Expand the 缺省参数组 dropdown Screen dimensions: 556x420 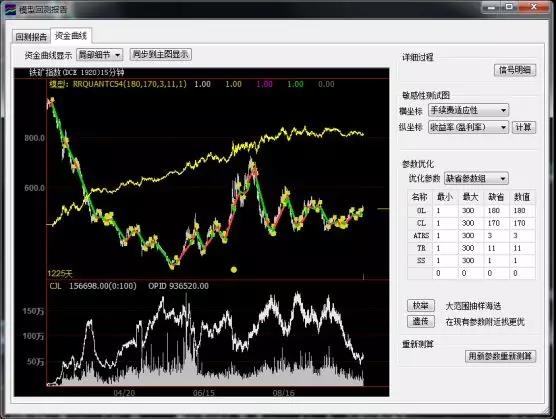click(x=476, y=178)
